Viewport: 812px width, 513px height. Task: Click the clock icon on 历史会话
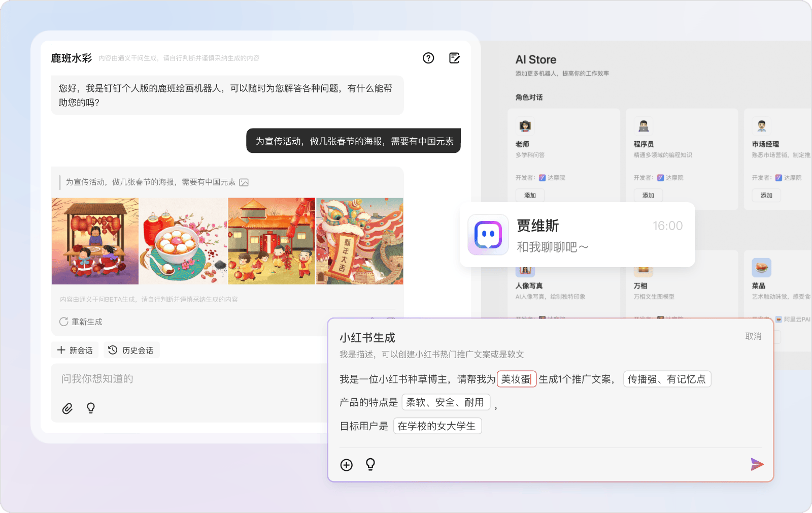coord(112,350)
